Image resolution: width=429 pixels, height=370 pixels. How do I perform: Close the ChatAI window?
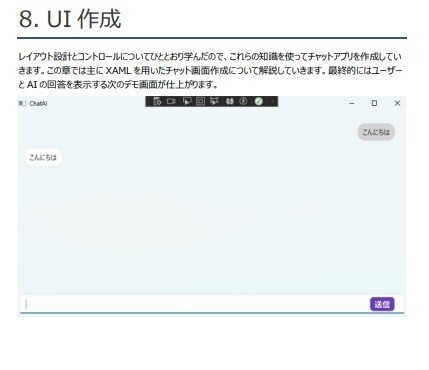coord(397,103)
